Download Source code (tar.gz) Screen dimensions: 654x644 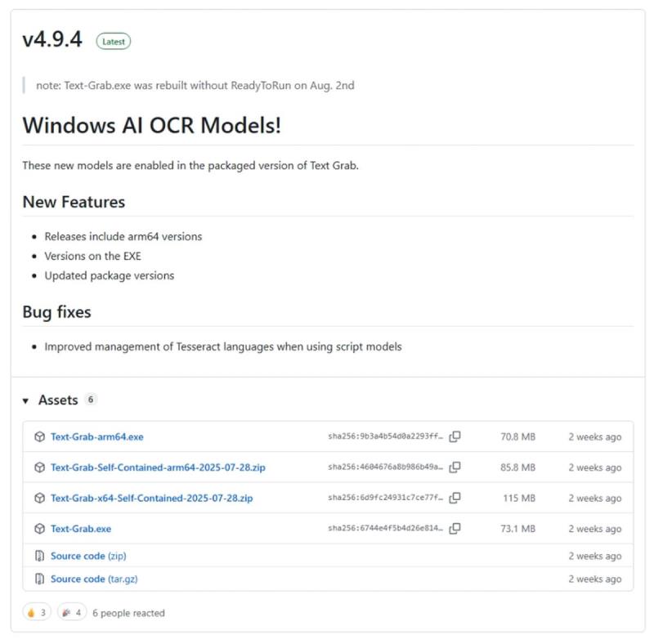[x=94, y=579]
